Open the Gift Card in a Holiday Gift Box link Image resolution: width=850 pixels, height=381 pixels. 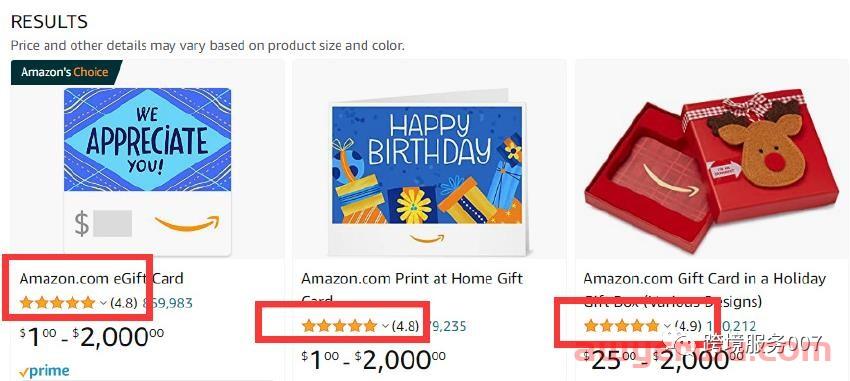click(704, 289)
